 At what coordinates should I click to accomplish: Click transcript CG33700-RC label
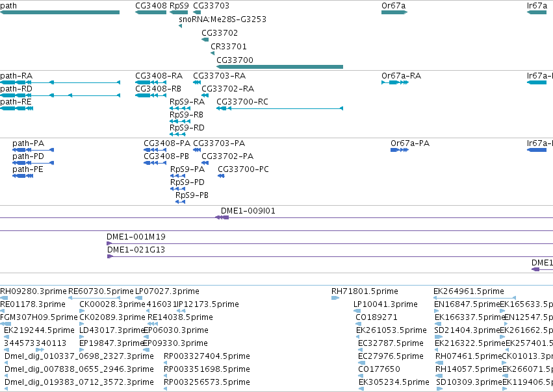(242, 102)
